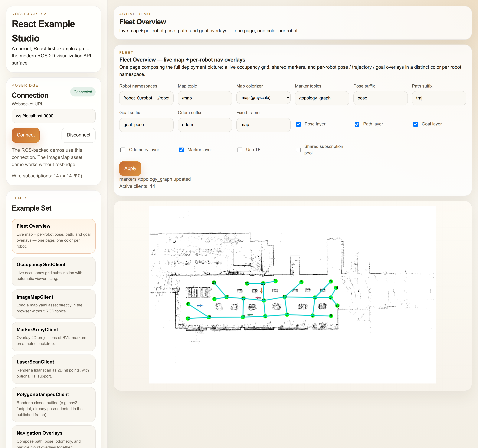Viewport: 478px width, 448px height.
Task: Click topology node 4 on the map
Action: (331, 281)
